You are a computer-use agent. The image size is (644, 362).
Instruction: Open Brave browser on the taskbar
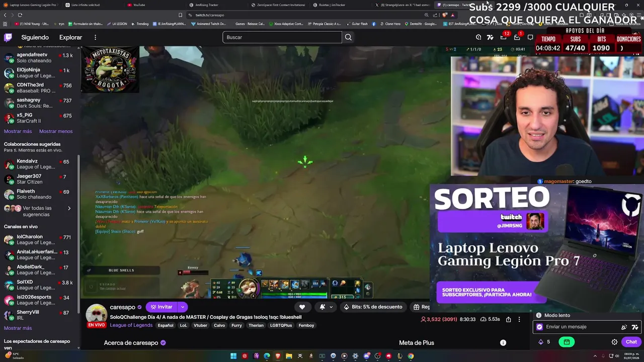(x=278, y=356)
